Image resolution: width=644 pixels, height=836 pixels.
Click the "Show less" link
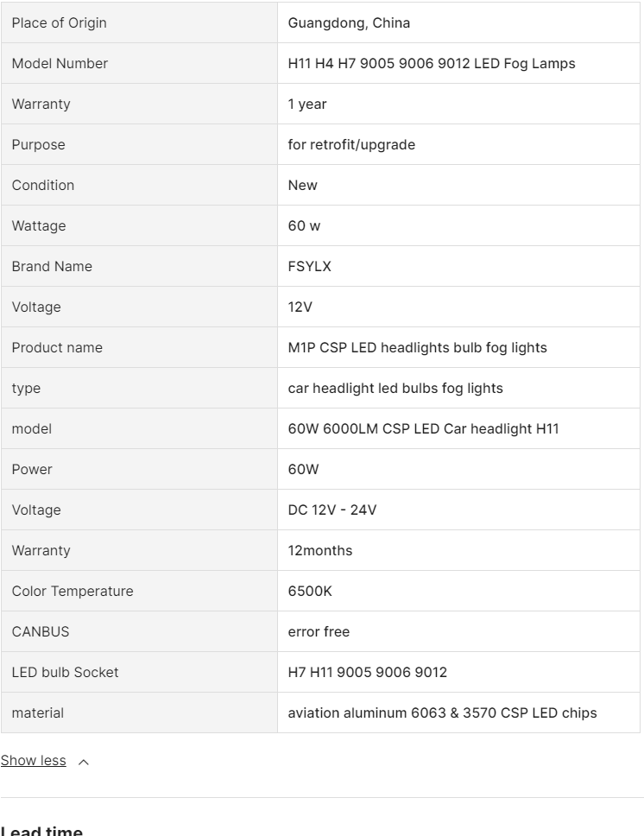(x=33, y=761)
